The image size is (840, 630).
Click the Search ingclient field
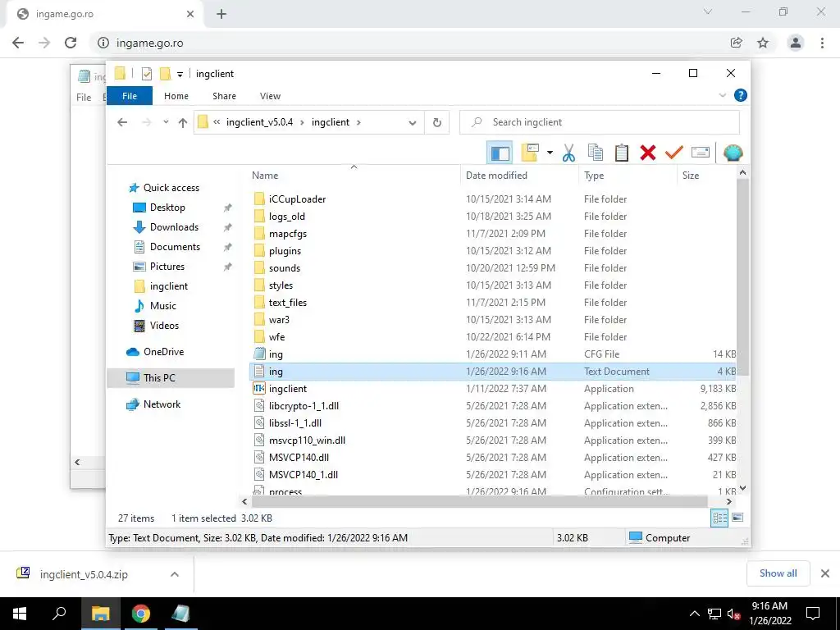click(x=600, y=122)
